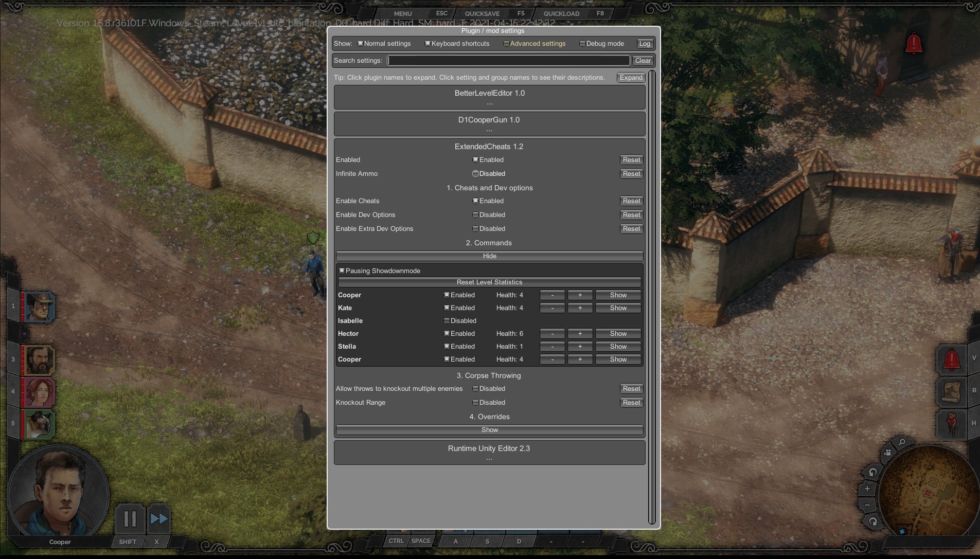Screen dimensions: 980x559
Task: Enable the Enable Dev Options checkbox
Action: click(x=475, y=215)
